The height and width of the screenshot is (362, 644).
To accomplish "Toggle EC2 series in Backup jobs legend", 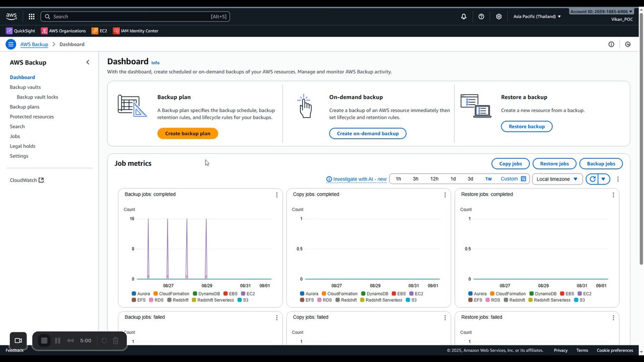I will point(250,294).
